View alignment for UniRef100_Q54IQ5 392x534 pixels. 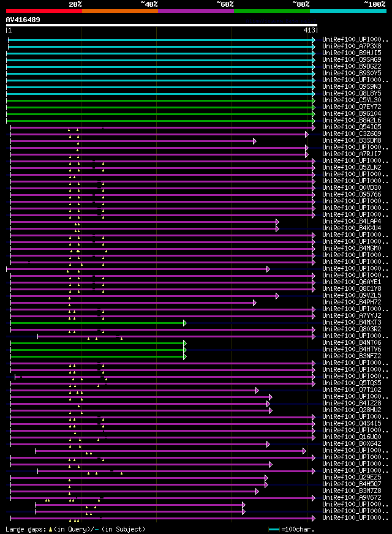tap(352, 127)
